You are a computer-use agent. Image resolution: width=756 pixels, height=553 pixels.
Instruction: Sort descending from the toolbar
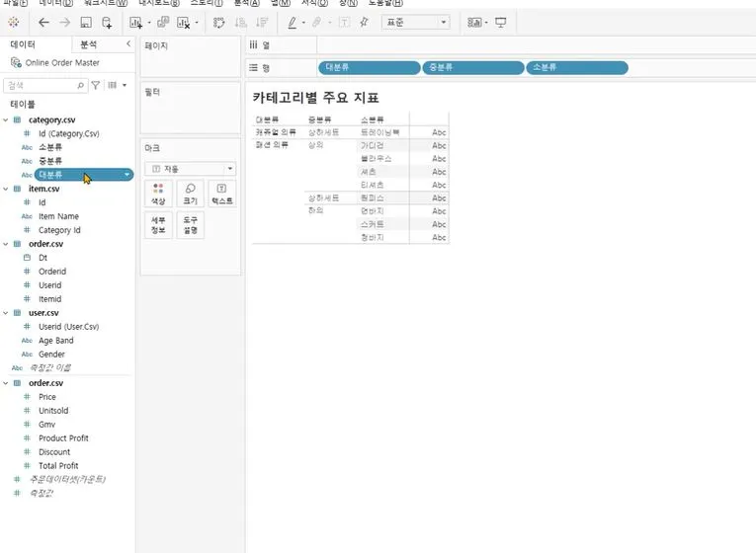pos(262,22)
